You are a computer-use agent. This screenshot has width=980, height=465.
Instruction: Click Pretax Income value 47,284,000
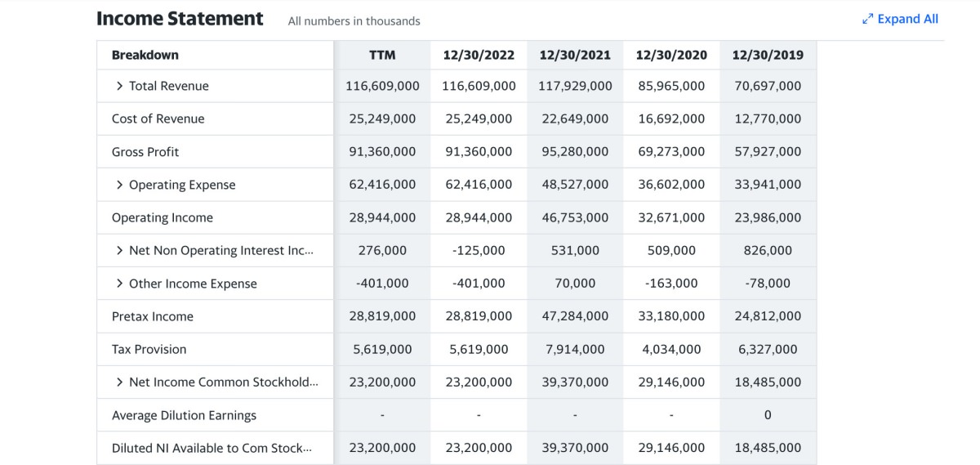click(575, 316)
